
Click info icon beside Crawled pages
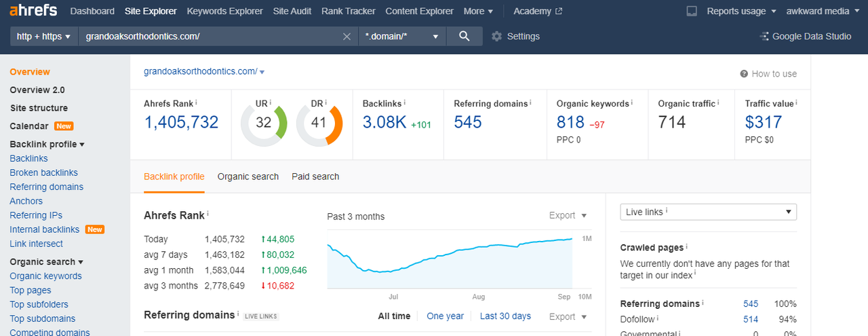[688, 246]
